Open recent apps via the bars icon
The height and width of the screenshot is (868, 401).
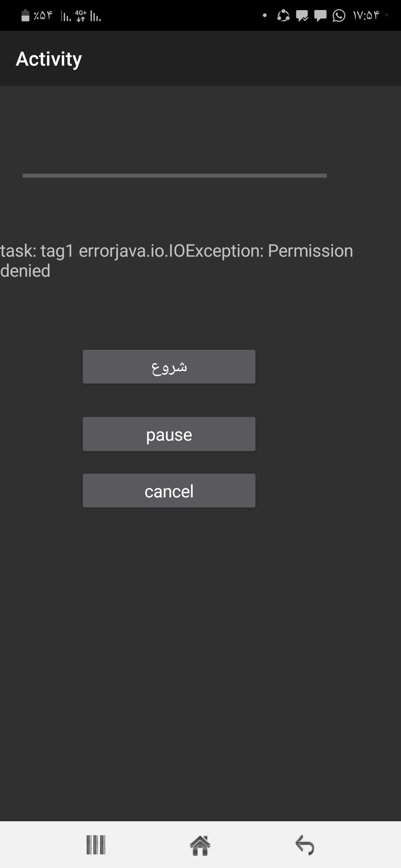point(96,845)
